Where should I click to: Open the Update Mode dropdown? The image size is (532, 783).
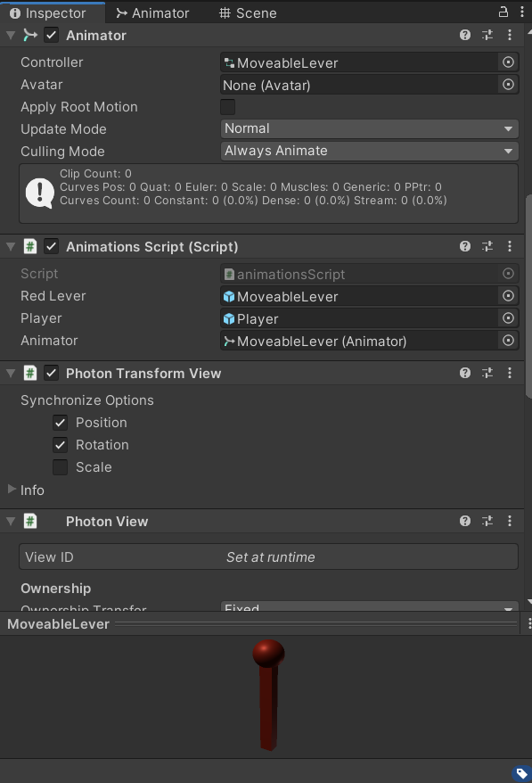[370, 128]
